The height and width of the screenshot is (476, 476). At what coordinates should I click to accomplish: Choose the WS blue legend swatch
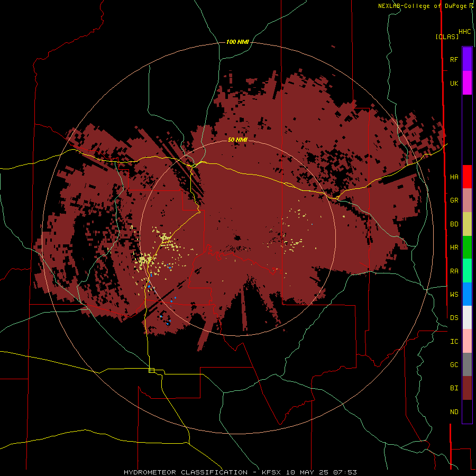pyautogui.click(x=467, y=294)
